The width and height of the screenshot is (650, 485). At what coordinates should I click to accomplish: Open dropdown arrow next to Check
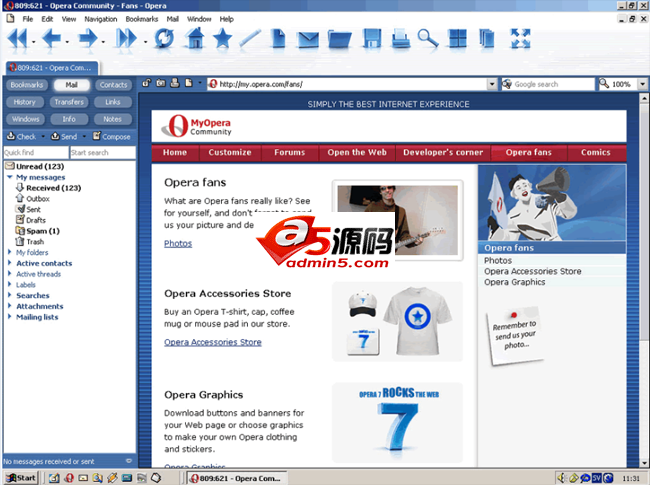click(x=43, y=136)
